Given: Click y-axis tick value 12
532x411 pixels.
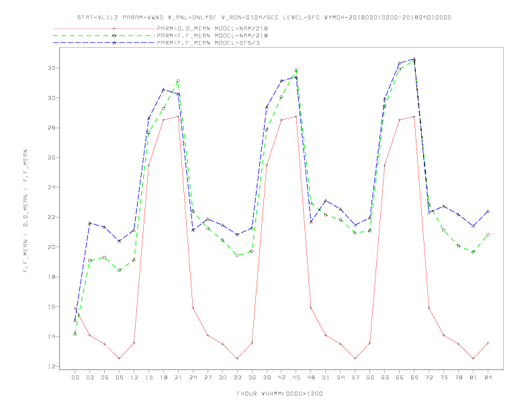Looking at the screenshot, I should coord(52,367).
